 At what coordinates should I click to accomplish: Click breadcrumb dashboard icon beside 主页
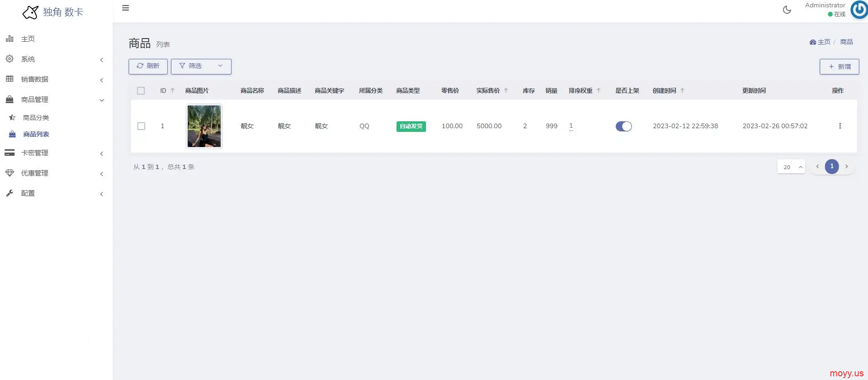[813, 42]
